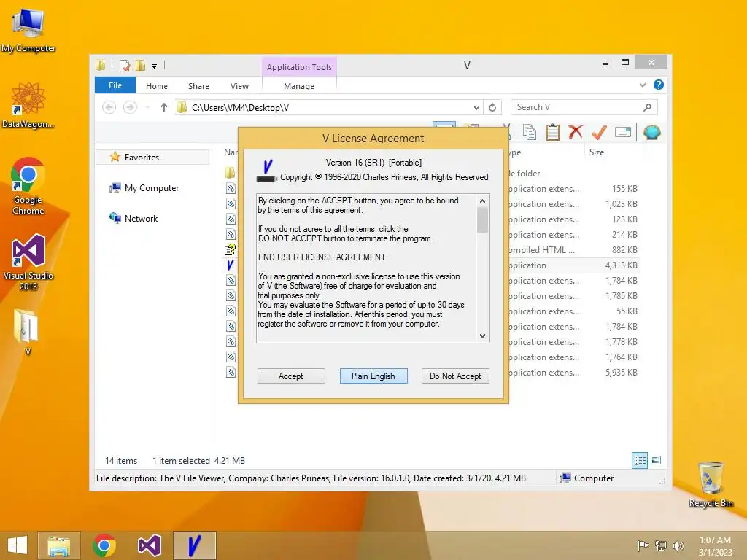Open the Recycle Bin on desktop
This screenshot has width=747, height=560.
click(711, 484)
